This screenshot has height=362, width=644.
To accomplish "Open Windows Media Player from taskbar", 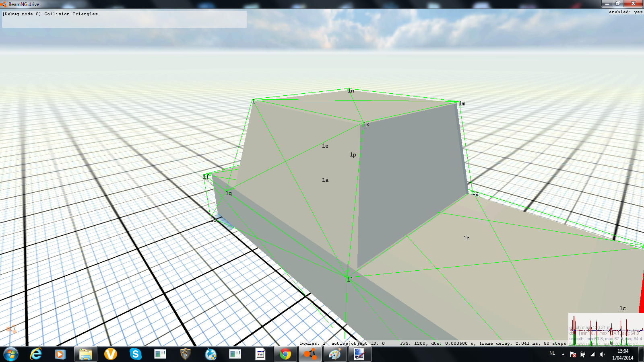I will 60,354.
